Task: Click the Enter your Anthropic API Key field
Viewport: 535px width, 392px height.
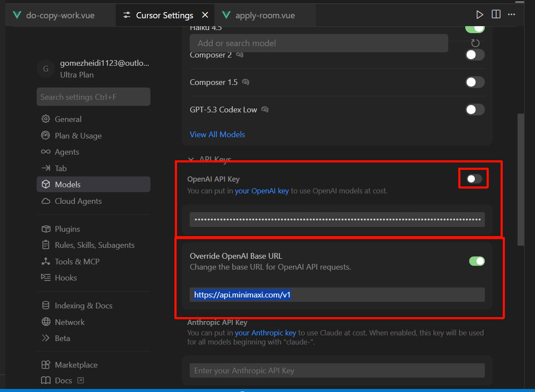Action: coord(337,371)
